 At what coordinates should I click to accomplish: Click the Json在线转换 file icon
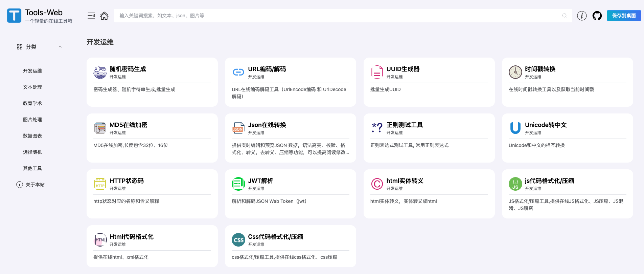[238, 128]
